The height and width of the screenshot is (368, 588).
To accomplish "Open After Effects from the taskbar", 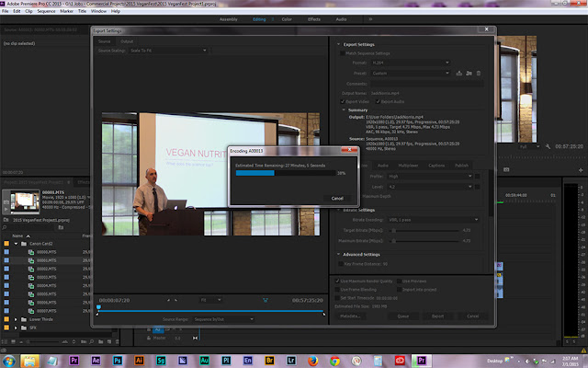I will tap(96, 361).
